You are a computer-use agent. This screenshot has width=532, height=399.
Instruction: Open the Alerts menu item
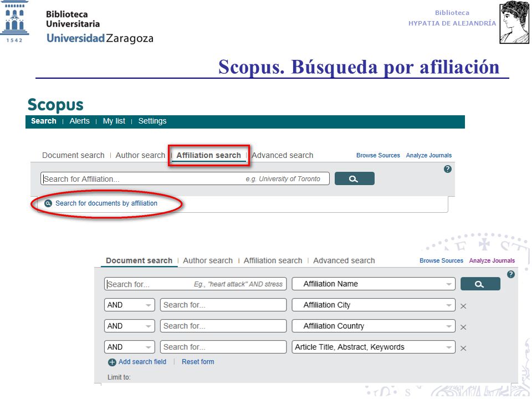click(79, 121)
